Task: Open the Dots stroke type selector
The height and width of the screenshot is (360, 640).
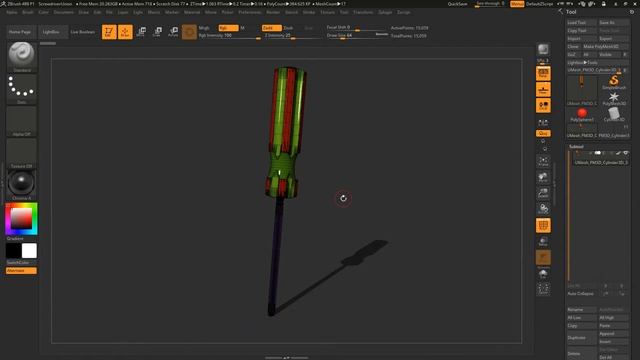Action: coord(22,89)
